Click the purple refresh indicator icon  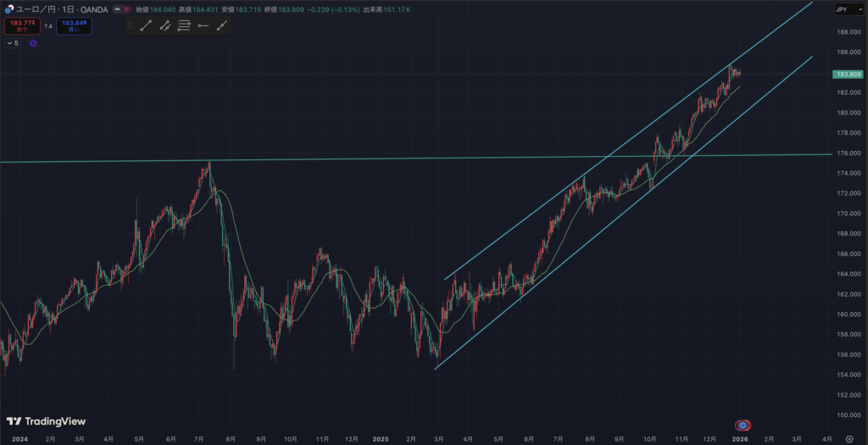click(34, 43)
